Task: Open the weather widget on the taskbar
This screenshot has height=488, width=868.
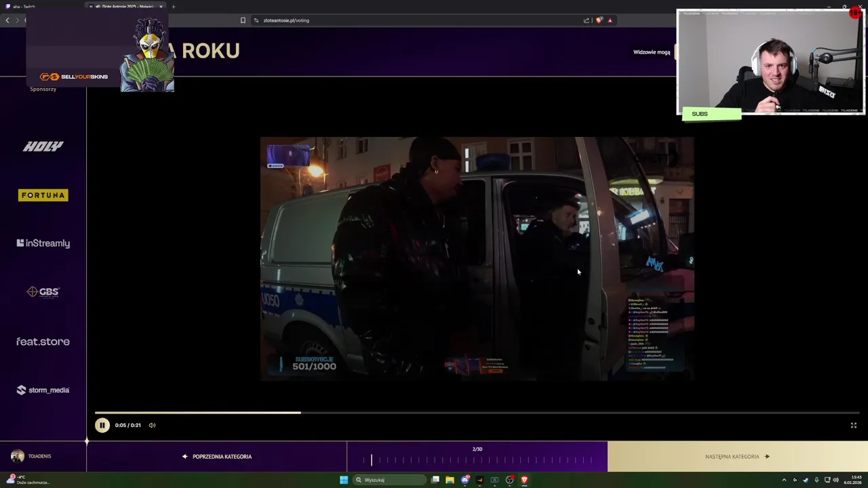Action: [27, 480]
